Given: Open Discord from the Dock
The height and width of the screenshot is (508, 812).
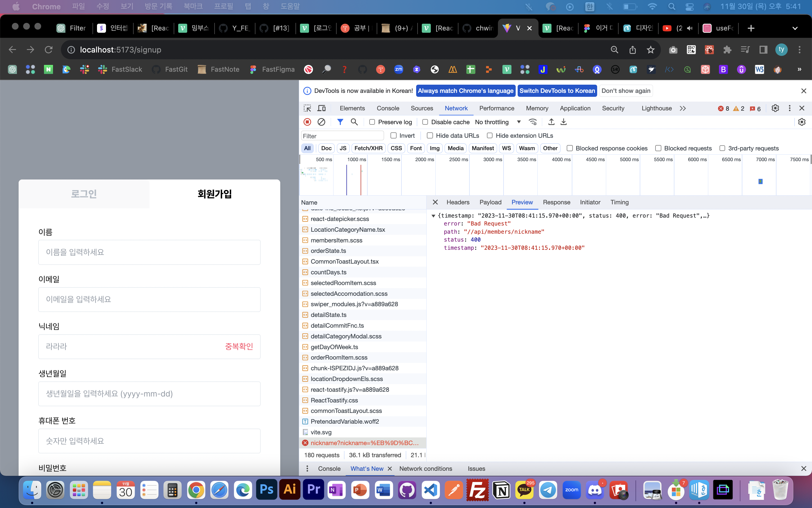Looking at the screenshot, I should click(595, 490).
